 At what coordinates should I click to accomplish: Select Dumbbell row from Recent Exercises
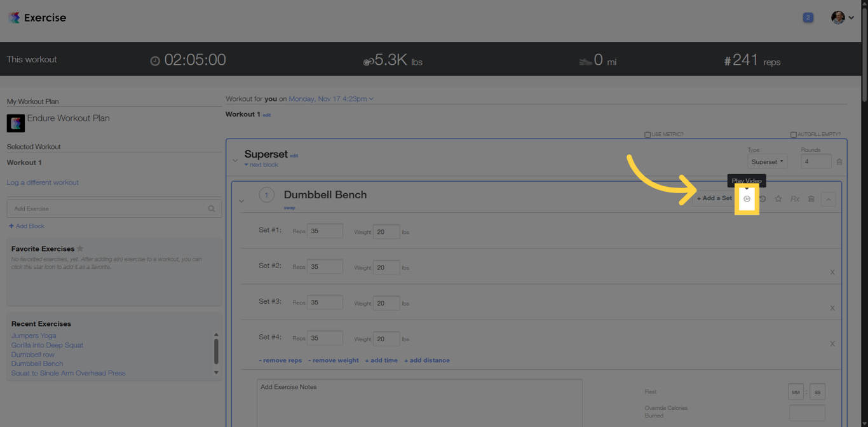(33, 355)
